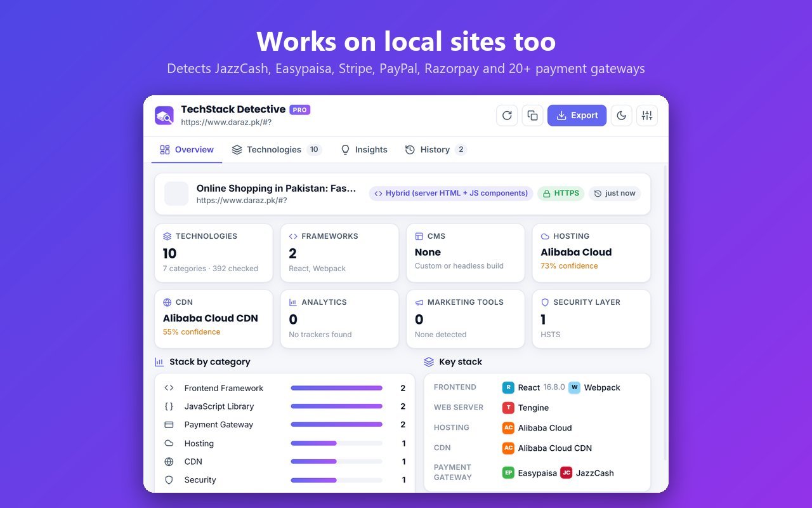Select the Payment Gateway category row
The height and width of the screenshot is (508, 812).
point(285,425)
